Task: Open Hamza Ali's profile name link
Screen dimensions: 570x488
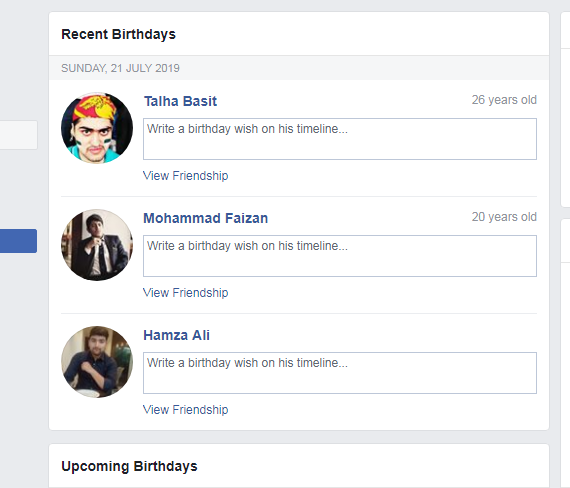Action: pos(176,335)
